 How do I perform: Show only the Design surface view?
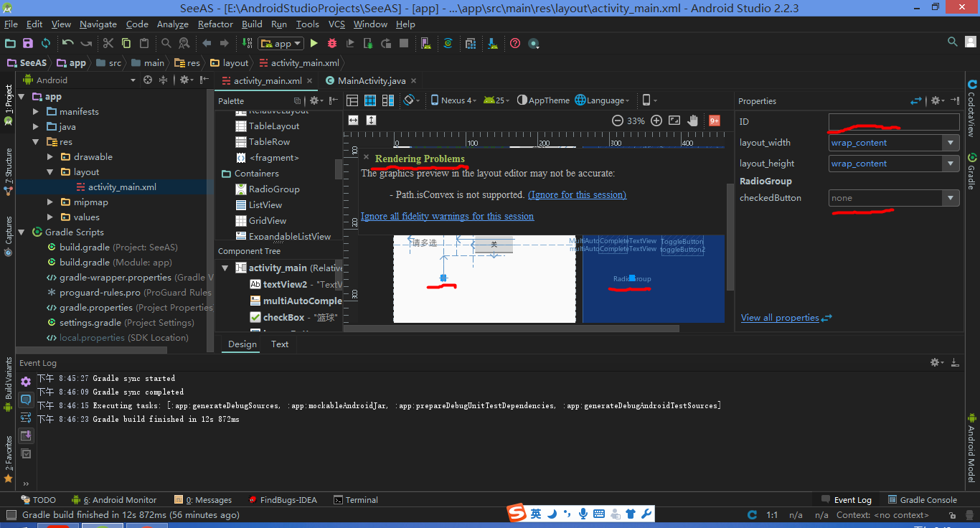click(x=352, y=100)
